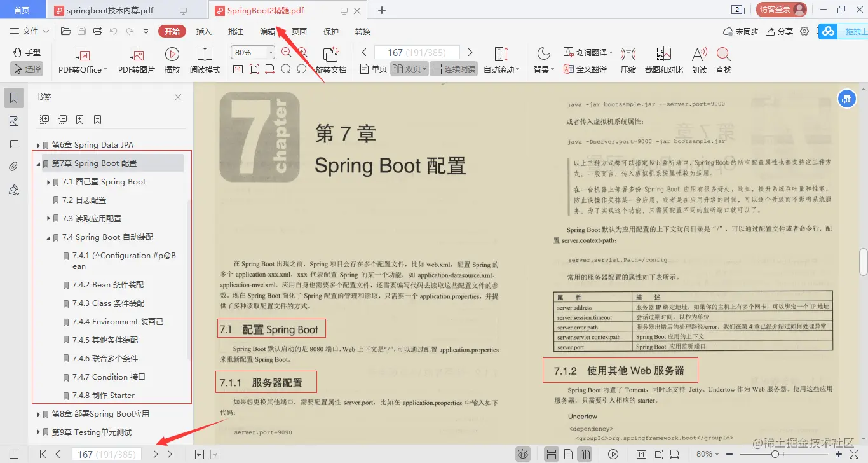Viewport: 868px width, 463px height.
Task: Open the 首页 home tab
Action: pyautogui.click(x=22, y=10)
